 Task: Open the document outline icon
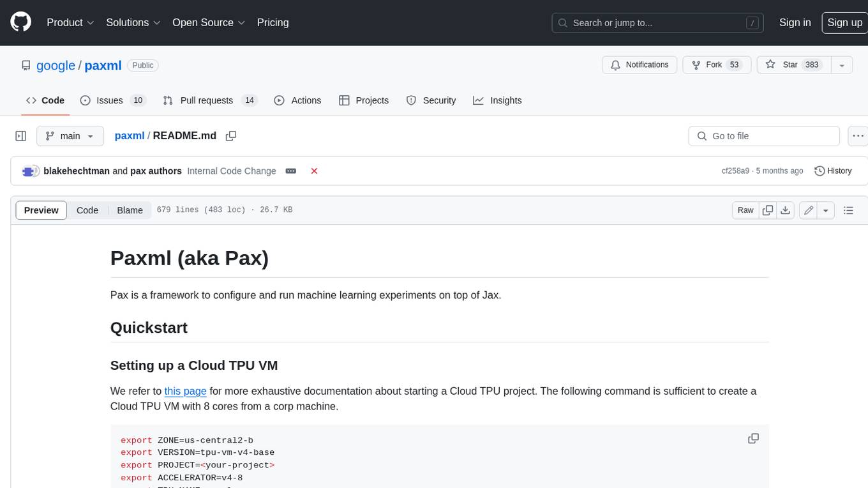click(x=848, y=210)
